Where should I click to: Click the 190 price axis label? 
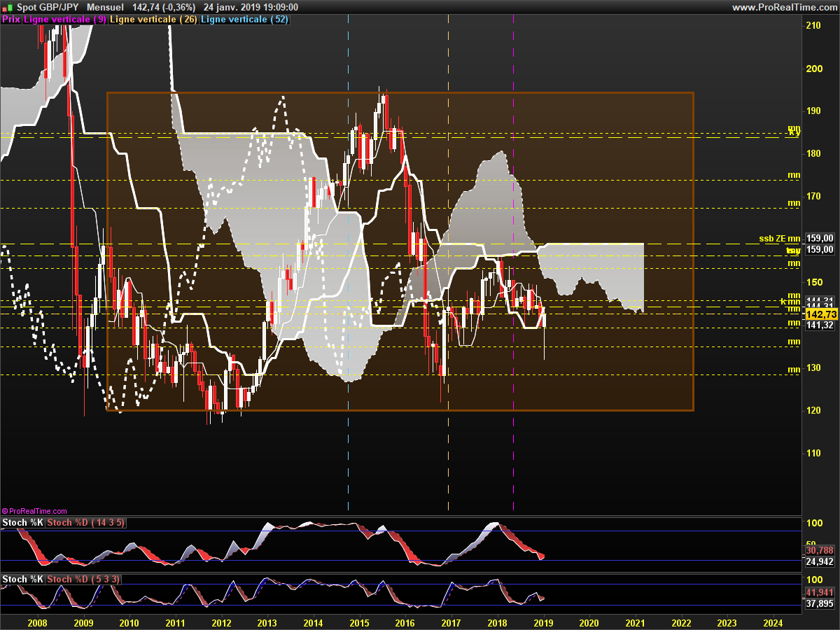(814, 111)
